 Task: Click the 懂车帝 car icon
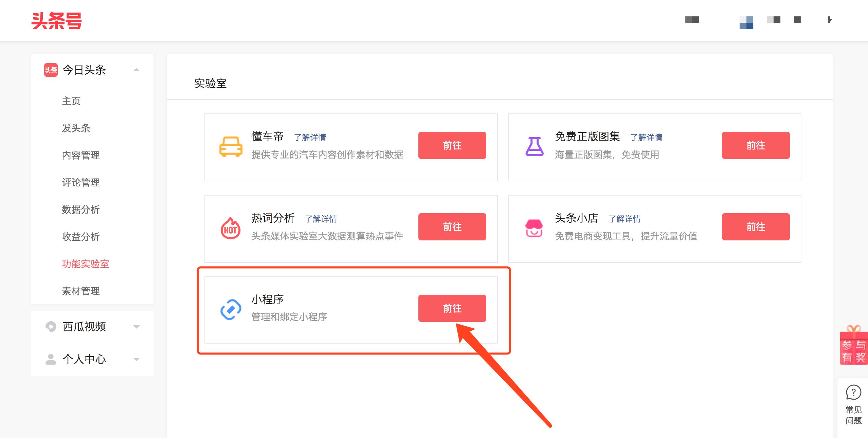[x=231, y=147]
